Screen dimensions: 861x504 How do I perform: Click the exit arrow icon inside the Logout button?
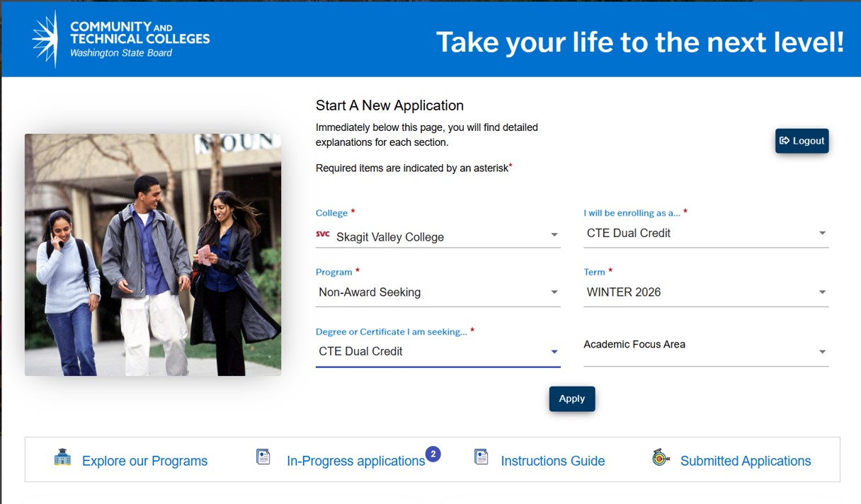pyautogui.click(x=786, y=141)
